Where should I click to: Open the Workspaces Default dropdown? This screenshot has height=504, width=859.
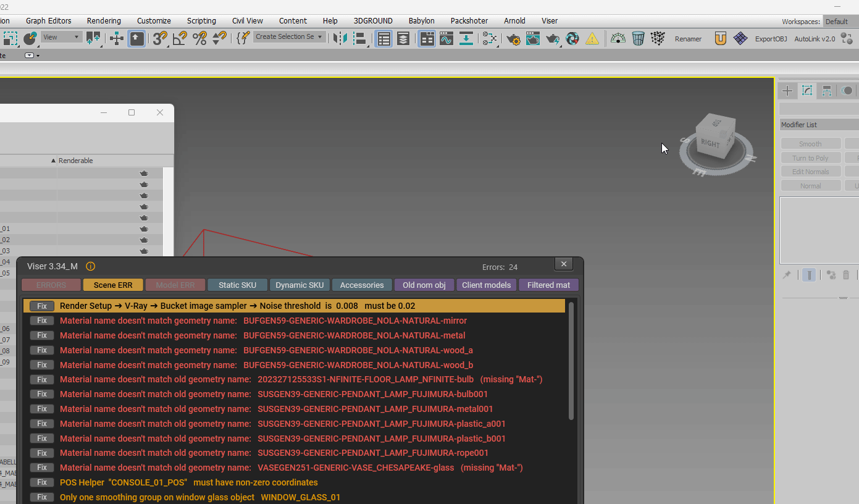(841, 22)
